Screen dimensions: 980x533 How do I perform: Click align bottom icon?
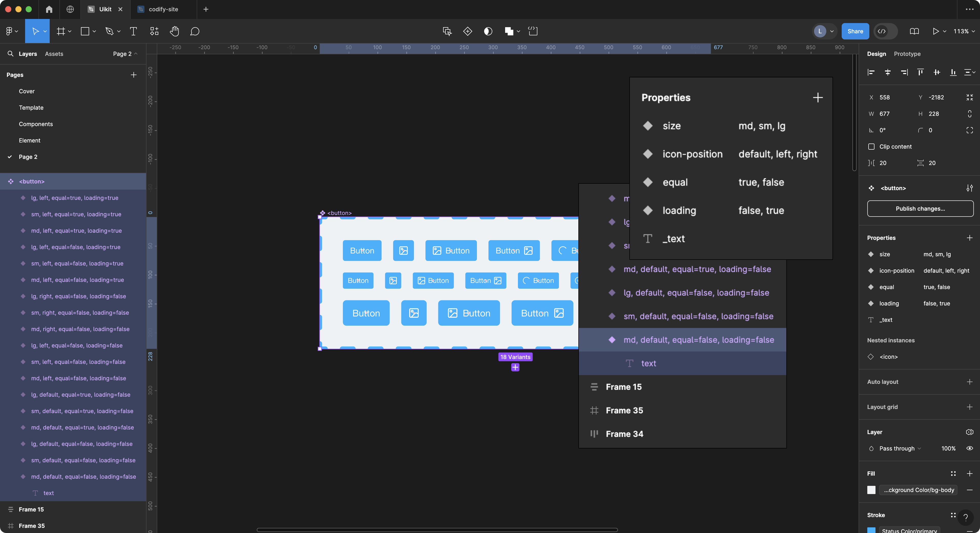pyautogui.click(x=953, y=72)
